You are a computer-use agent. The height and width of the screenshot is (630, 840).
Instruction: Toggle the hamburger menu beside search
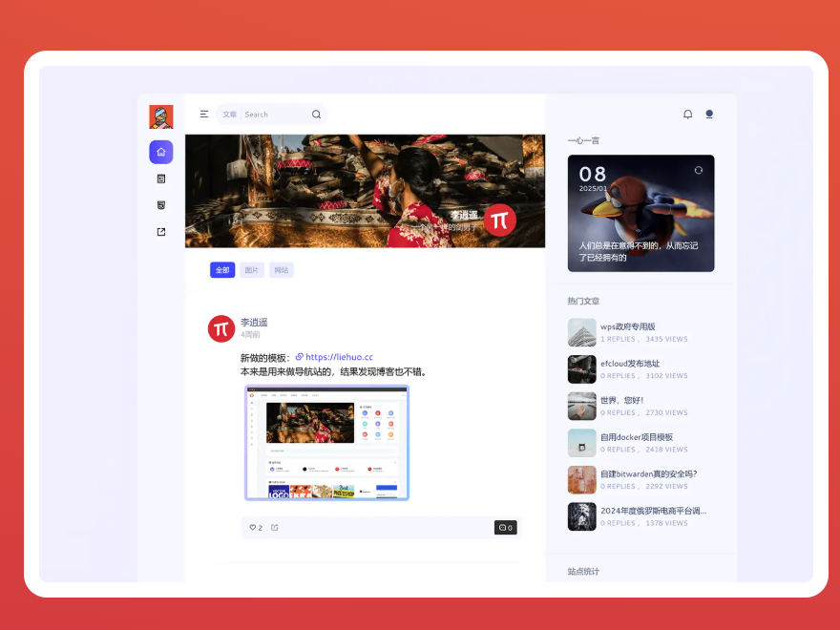pos(203,115)
